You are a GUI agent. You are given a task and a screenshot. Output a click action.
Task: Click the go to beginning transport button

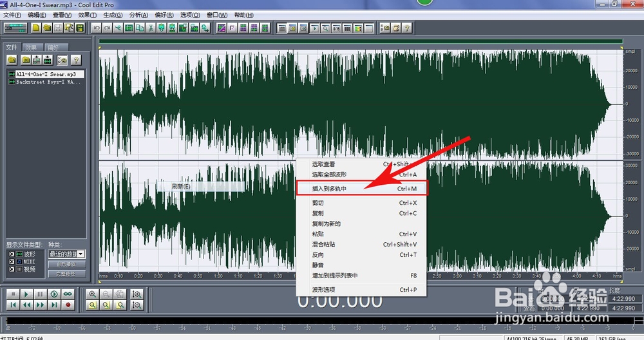coord(13,305)
